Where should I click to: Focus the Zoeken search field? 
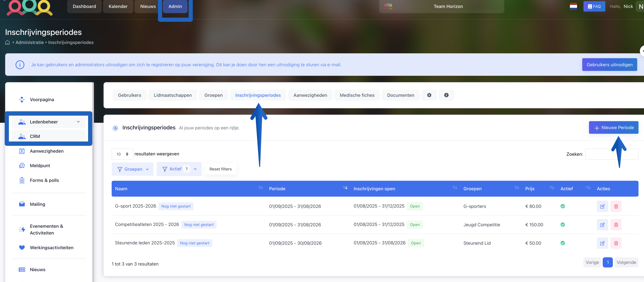[611, 154]
